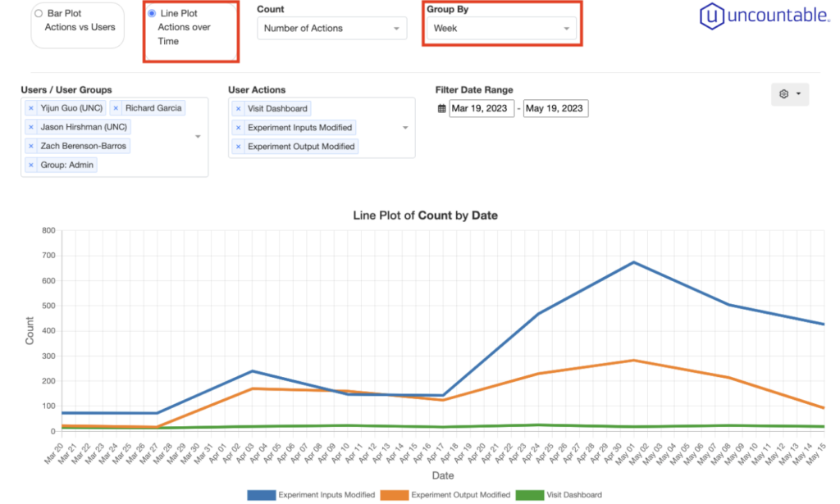
Task: Edit the start date Mar 19, 2023
Action: pos(482,109)
